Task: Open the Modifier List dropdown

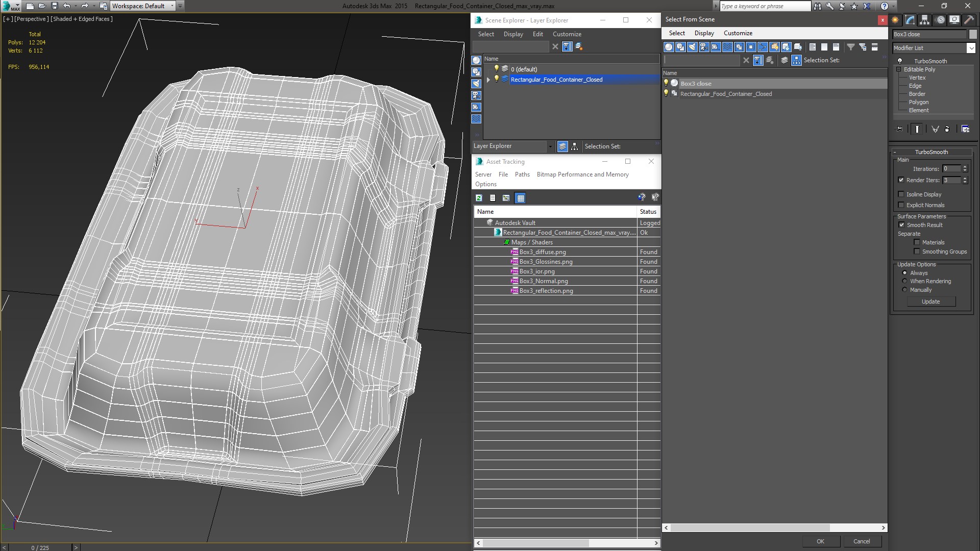Action: click(971, 48)
